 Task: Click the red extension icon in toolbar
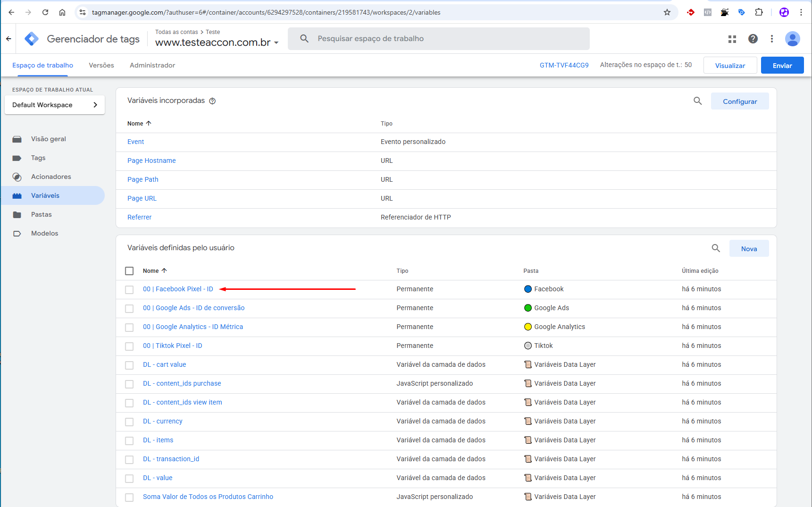(691, 12)
